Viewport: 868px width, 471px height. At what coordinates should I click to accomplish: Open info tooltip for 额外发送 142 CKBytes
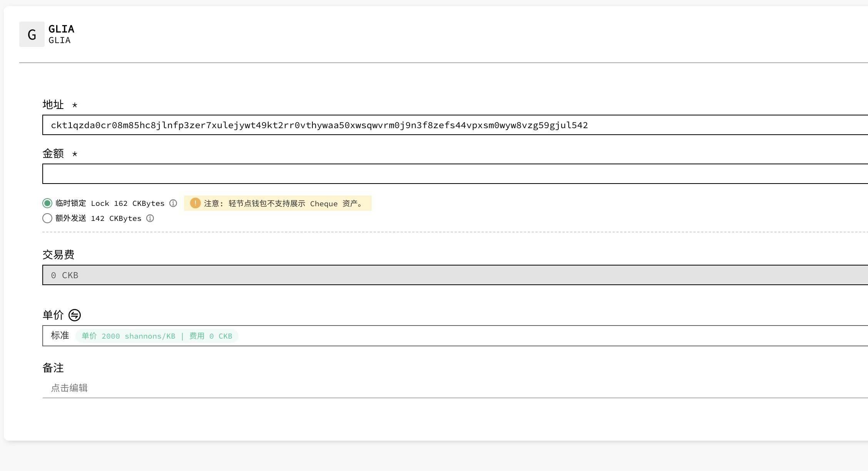click(150, 218)
